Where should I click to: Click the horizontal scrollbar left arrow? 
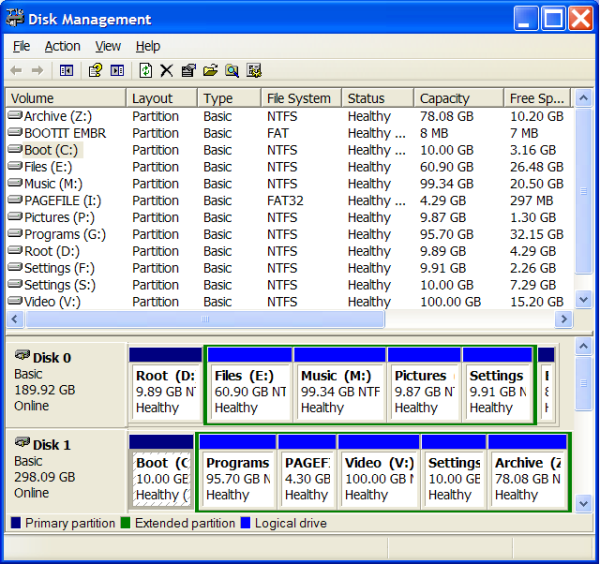15,319
